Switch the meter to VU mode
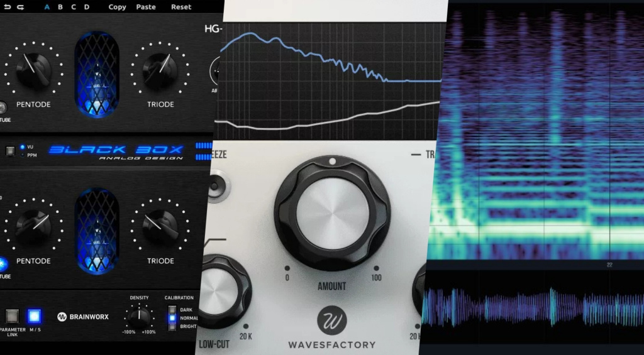Screen dimensions: 644x355 26,146
